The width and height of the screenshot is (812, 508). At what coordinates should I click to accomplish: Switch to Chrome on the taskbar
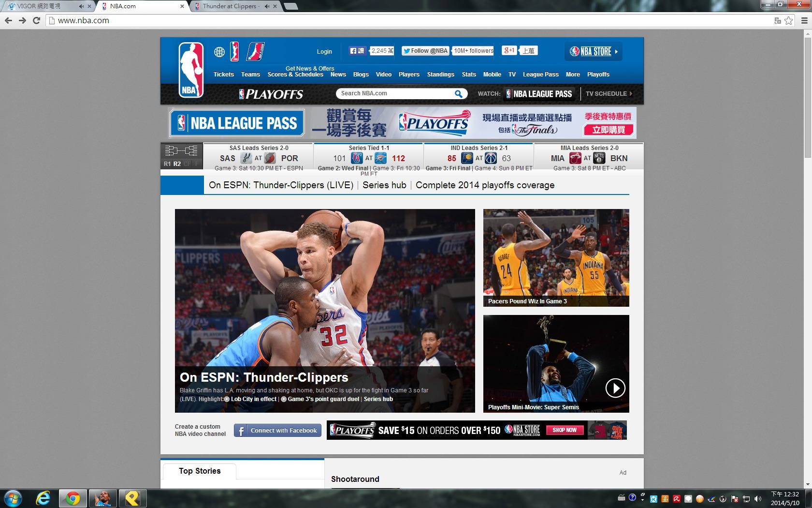pos(73,498)
